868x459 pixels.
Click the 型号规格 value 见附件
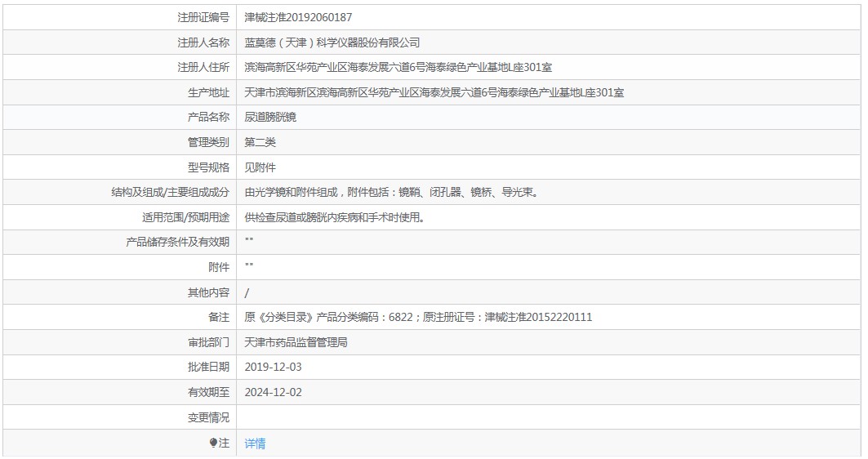click(260, 167)
